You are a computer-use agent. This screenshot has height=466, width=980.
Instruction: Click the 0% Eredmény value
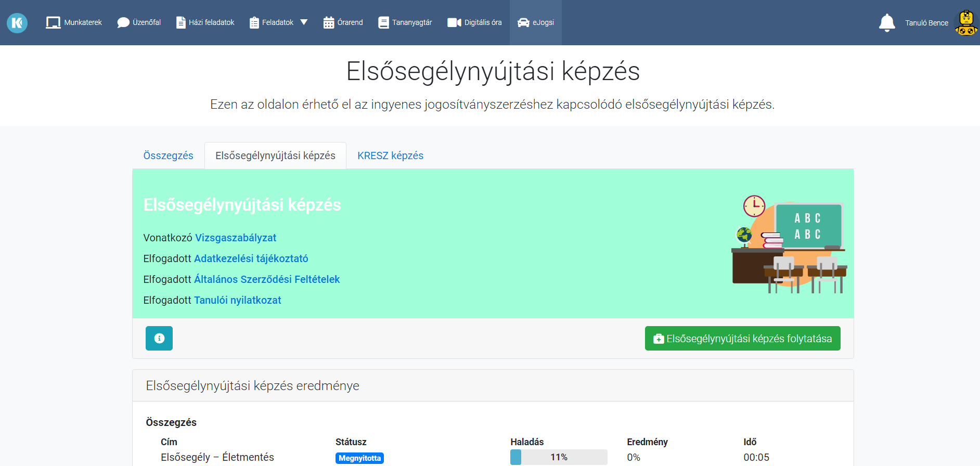[x=634, y=457]
